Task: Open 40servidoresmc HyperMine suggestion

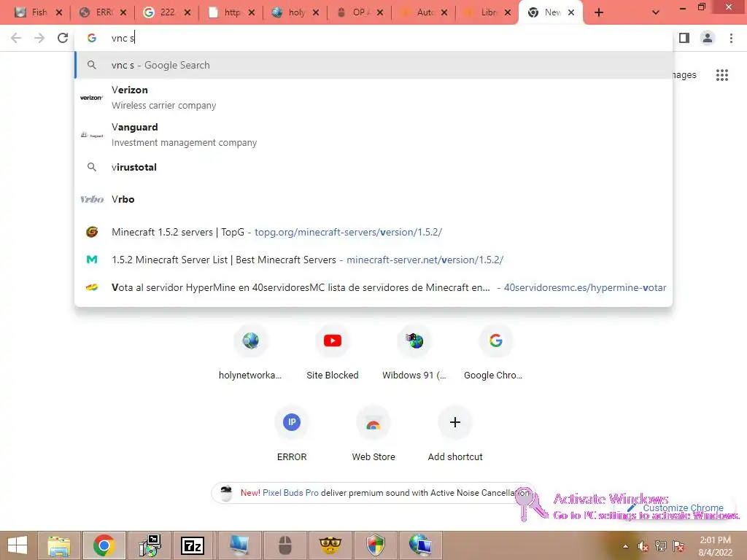Action: point(373,287)
